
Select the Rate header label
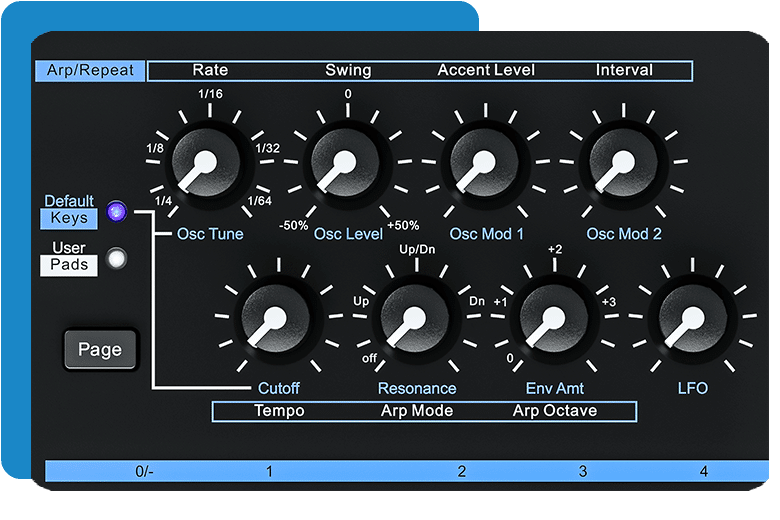pyautogui.click(x=210, y=71)
